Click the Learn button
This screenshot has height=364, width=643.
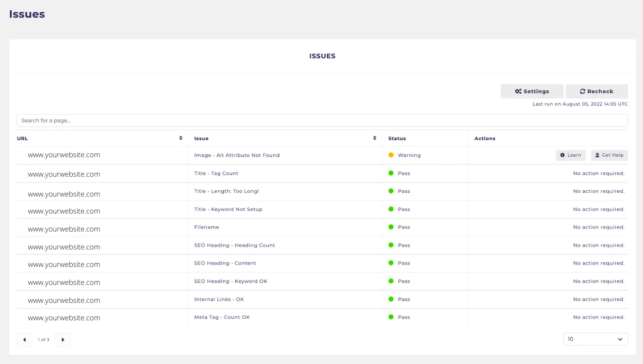[x=570, y=155]
